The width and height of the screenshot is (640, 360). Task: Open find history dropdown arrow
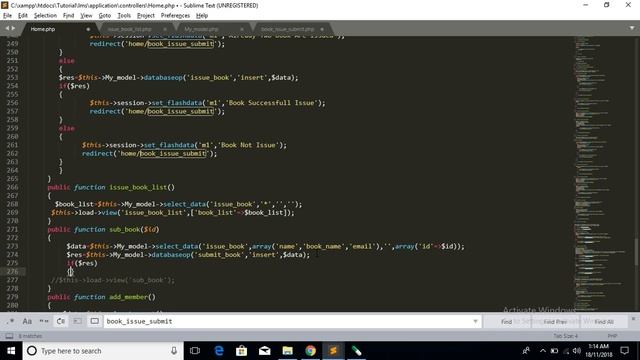coord(476,322)
